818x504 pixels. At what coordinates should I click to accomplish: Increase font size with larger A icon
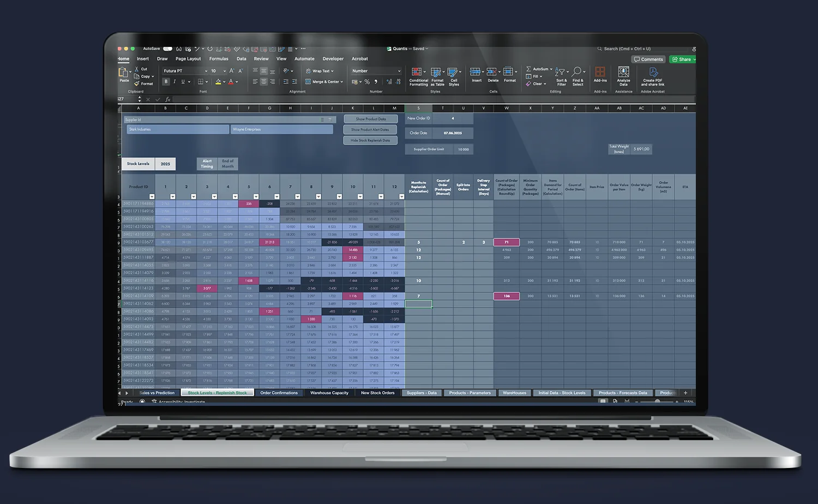(232, 71)
